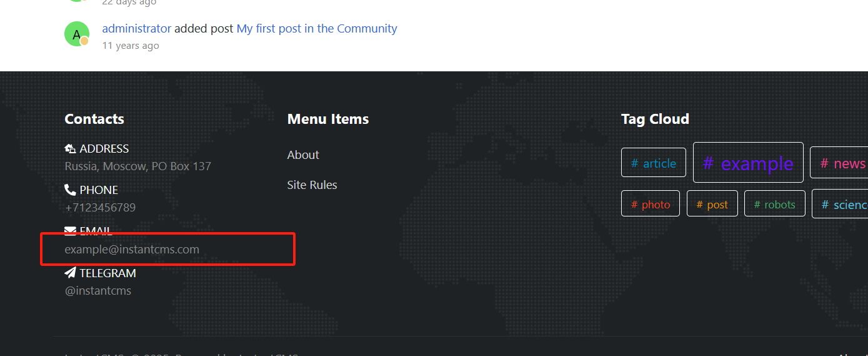The image size is (868, 356).
Task: Click the +7123456789 phone number
Action: point(100,207)
